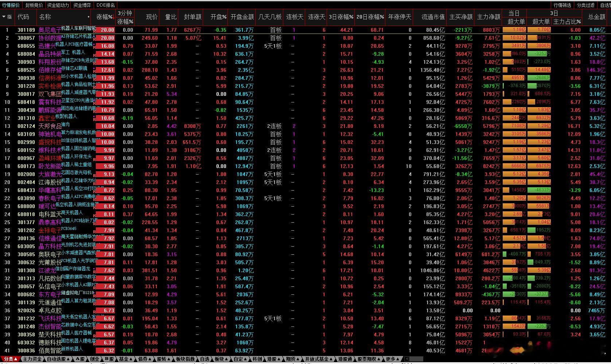611x364 pixels.
Task: Click 当日超大单 bar in 天邦食品 row
Action: click(x=514, y=126)
